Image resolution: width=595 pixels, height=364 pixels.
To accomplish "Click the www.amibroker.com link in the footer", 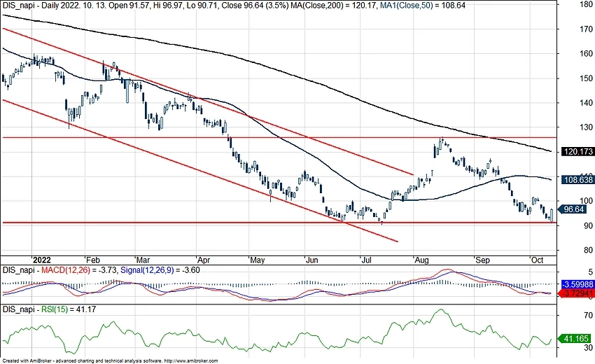I will click(191, 361).
